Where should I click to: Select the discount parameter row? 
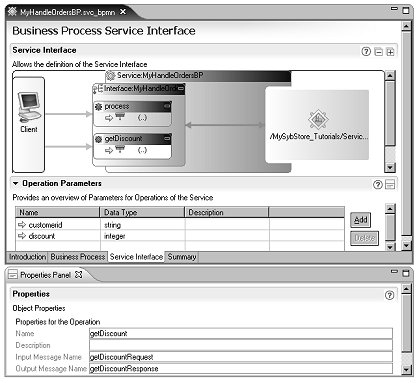180,236
